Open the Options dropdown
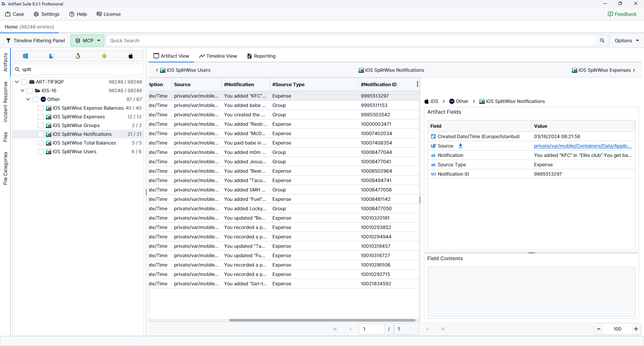 [627, 41]
